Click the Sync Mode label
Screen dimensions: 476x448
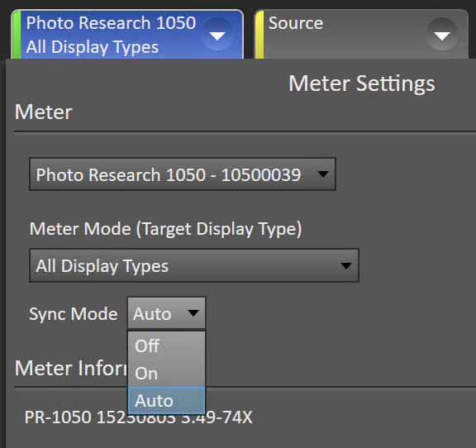click(74, 314)
